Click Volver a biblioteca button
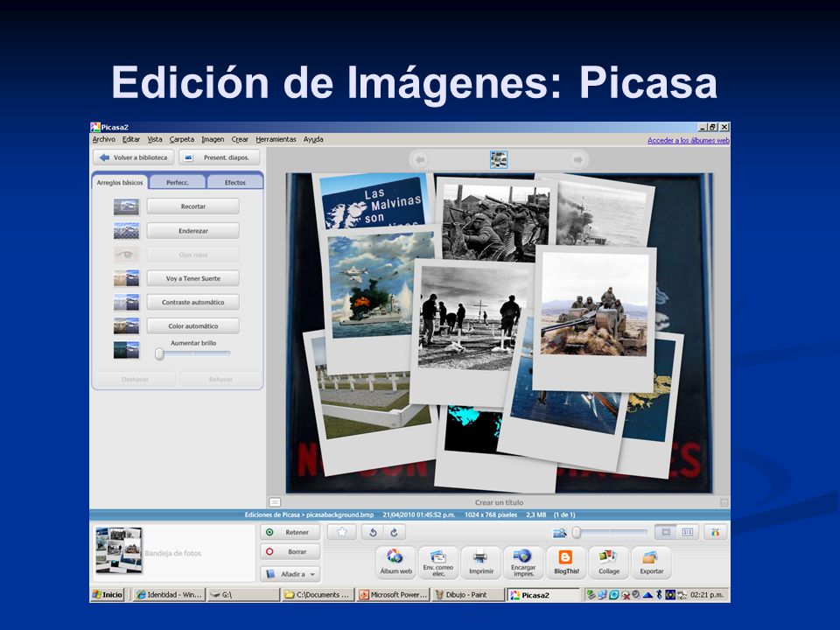840x630 pixels. click(x=133, y=157)
